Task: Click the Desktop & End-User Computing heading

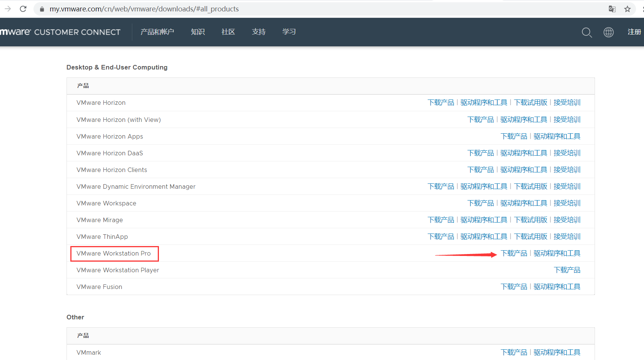Action: pyautogui.click(x=117, y=67)
